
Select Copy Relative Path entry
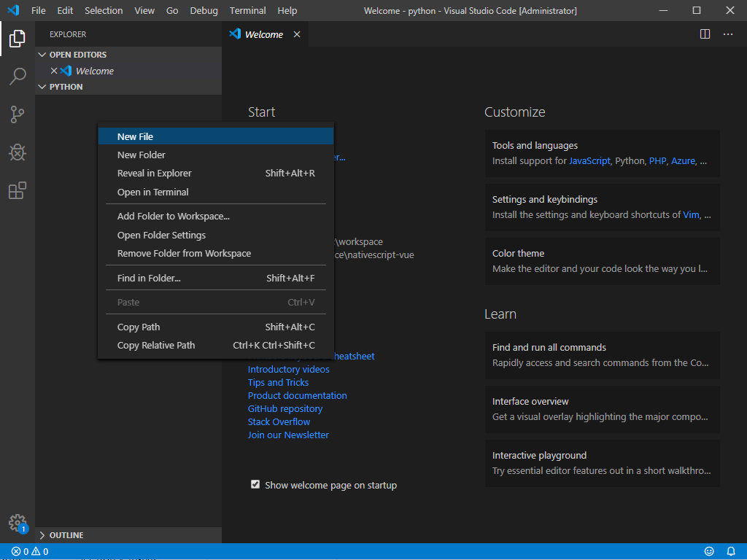pos(216,345)
